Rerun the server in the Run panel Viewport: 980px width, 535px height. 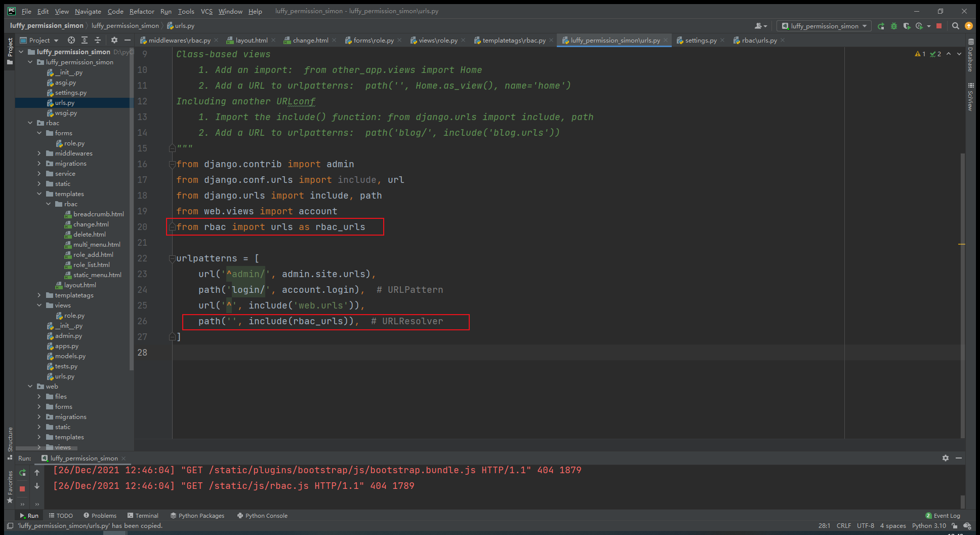pyautogui.click(x=22, y=473)
